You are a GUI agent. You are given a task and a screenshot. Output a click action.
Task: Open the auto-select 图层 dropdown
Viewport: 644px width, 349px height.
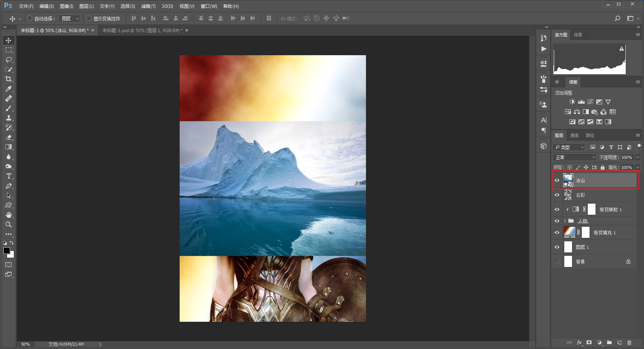[70, 18]
